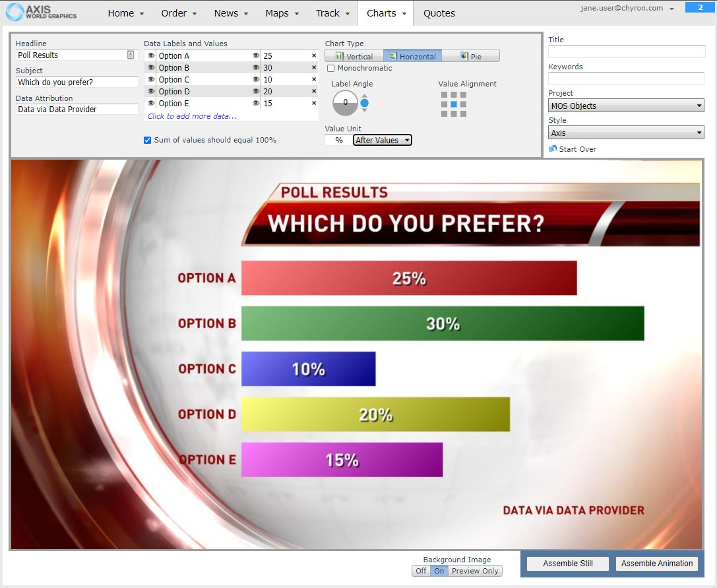
Task: Click the link to add more data
Action: 191,116
